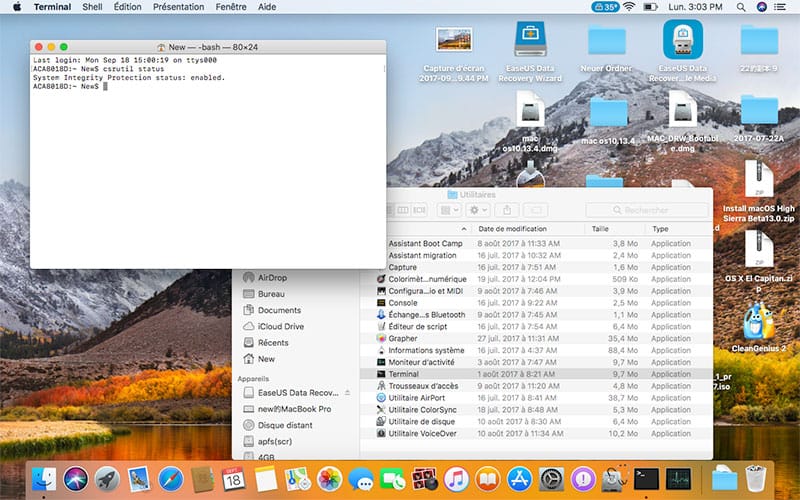Screen dimensions: 800x500
Task: Open the Terminal application menu
Action: coord(52,7)
